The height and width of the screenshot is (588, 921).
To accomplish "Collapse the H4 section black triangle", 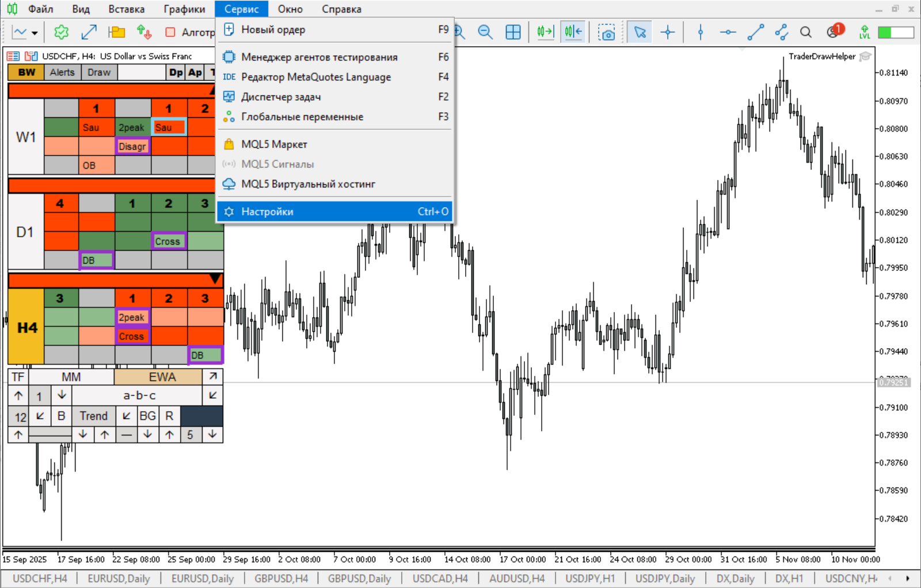I will [215, 279].
